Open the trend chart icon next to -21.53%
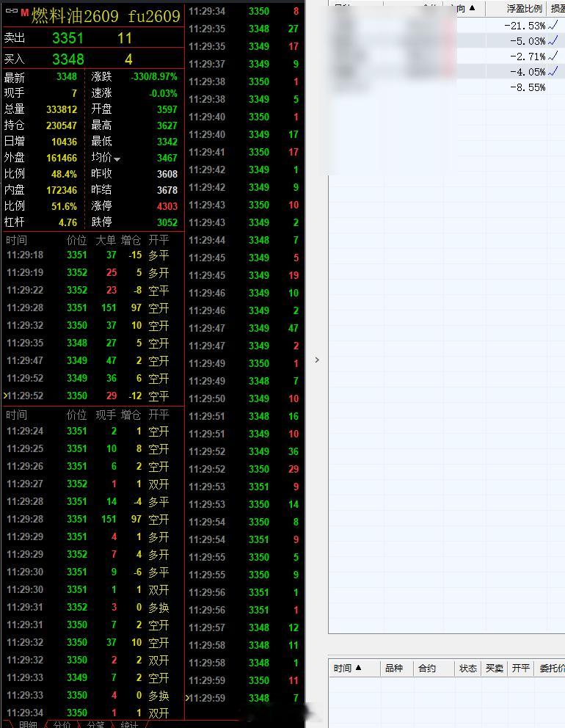 (x=553, y=26)
